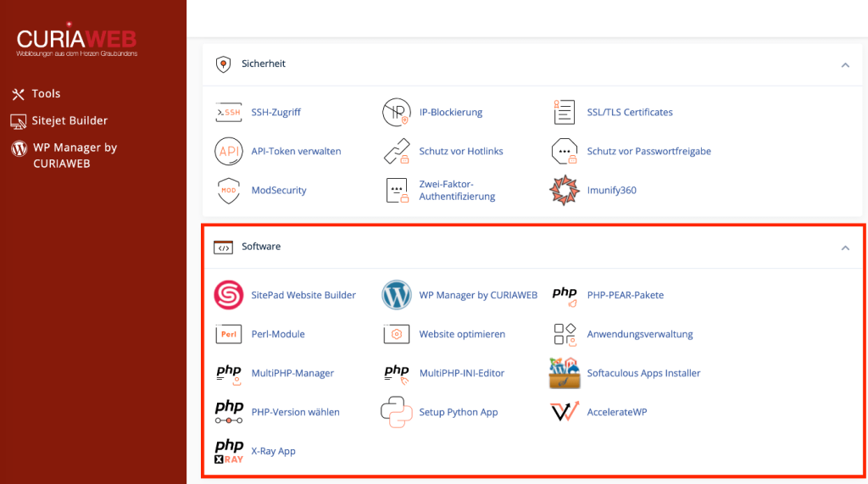Viewport: 868px width, 484px height.
Task: Open the SitePad Website Builder link
Action: point(303,295)
